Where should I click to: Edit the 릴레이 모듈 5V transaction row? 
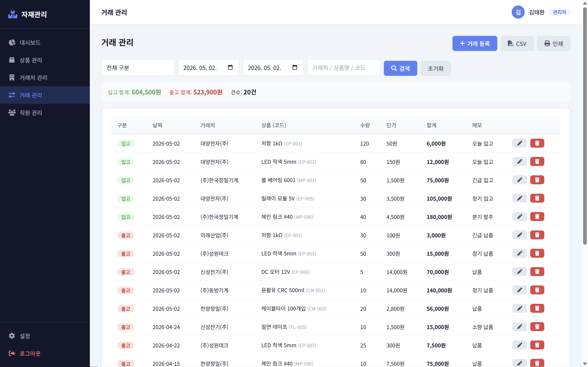click(519, 198)
